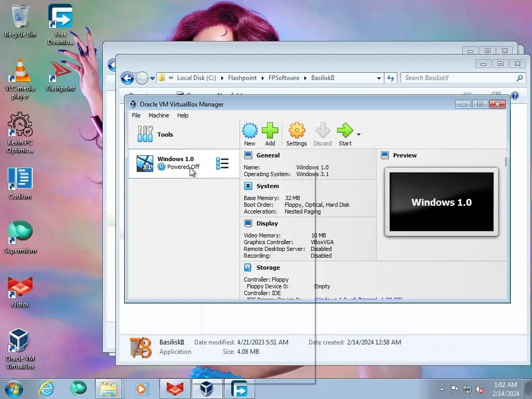The width and height of the screenshot is (532, 399).
Task: Click the General section header
Action: (x=268, y=155)
